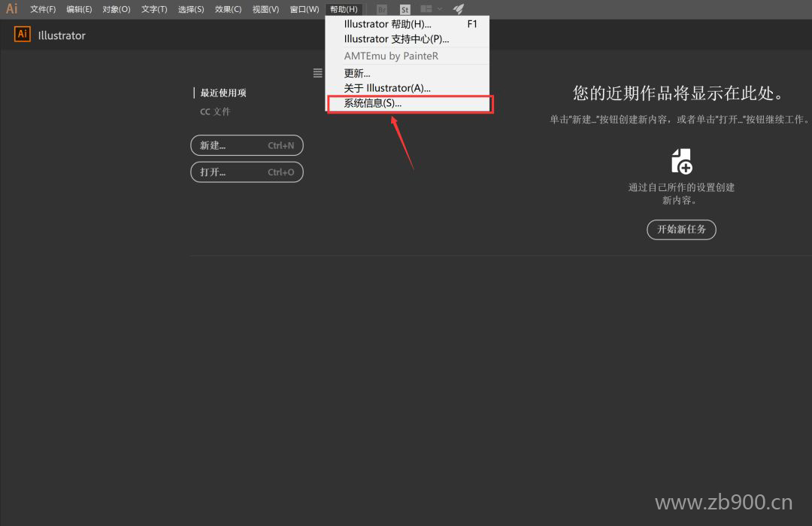
Task: Close the 帮助(H) menu
Action: click(x=344, y=9)
